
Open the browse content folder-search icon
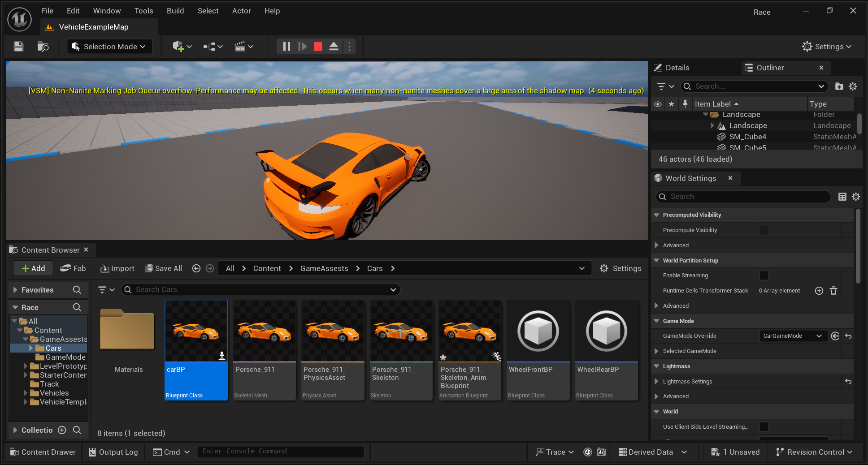point(43,47)
